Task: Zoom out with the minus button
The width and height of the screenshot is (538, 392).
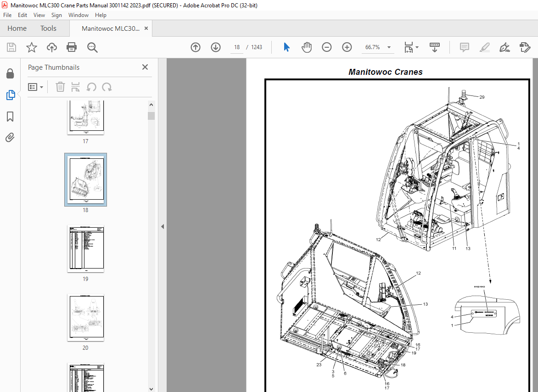Action: coord(327,47)
